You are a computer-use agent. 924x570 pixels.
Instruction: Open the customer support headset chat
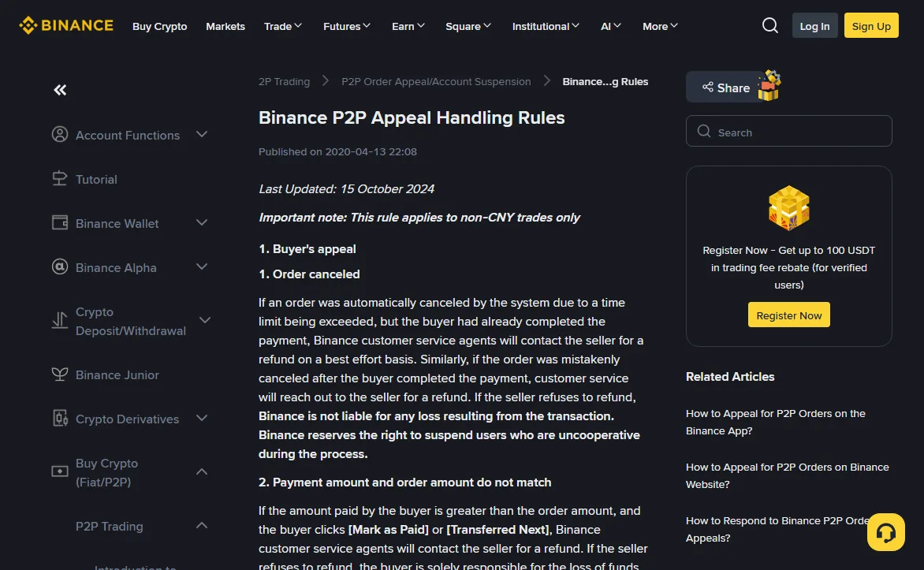point(885,532)
